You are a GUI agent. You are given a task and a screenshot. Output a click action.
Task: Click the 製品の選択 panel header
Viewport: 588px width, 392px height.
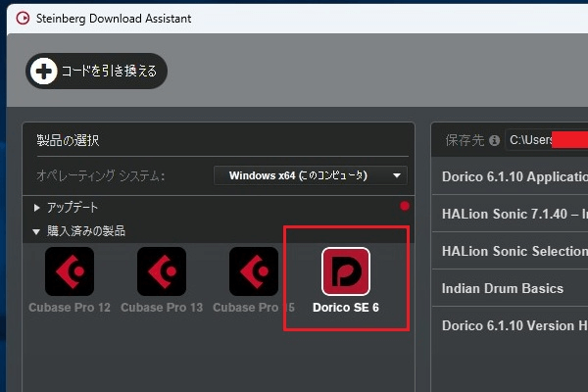pyautogui.click(x=68, y=140)
